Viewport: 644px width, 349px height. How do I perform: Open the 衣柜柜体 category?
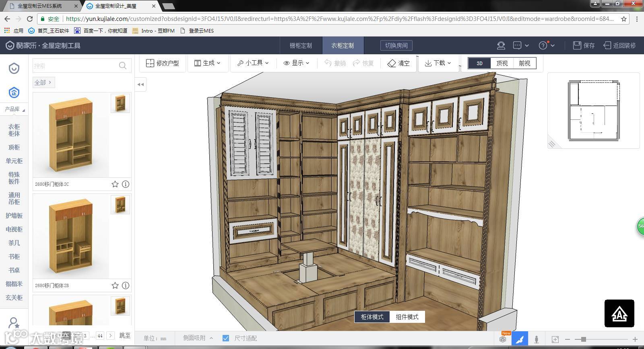[x=14, y=130]
